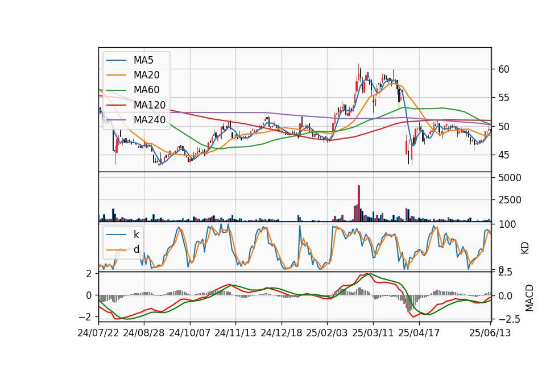
Task: Click the MA5 legend label
Action: pyautogui.click(x=143, y=60)
